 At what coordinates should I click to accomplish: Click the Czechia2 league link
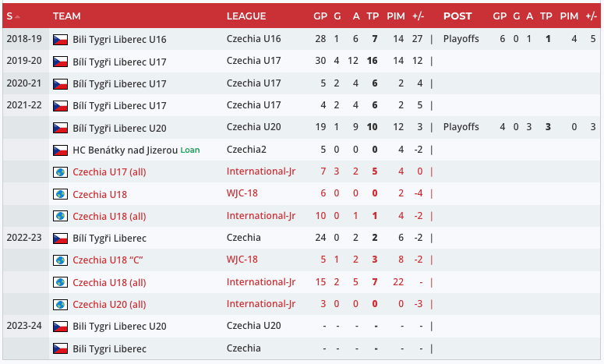246,149
